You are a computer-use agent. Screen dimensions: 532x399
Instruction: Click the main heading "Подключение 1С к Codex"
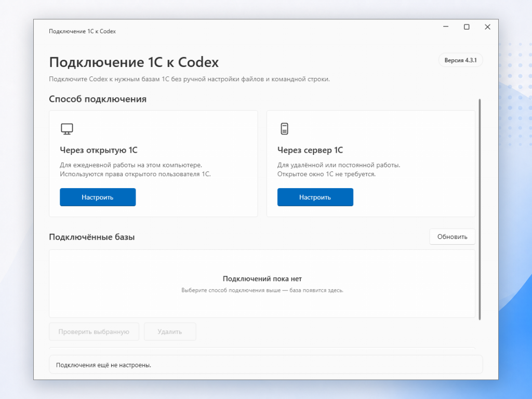pos(134,62)
